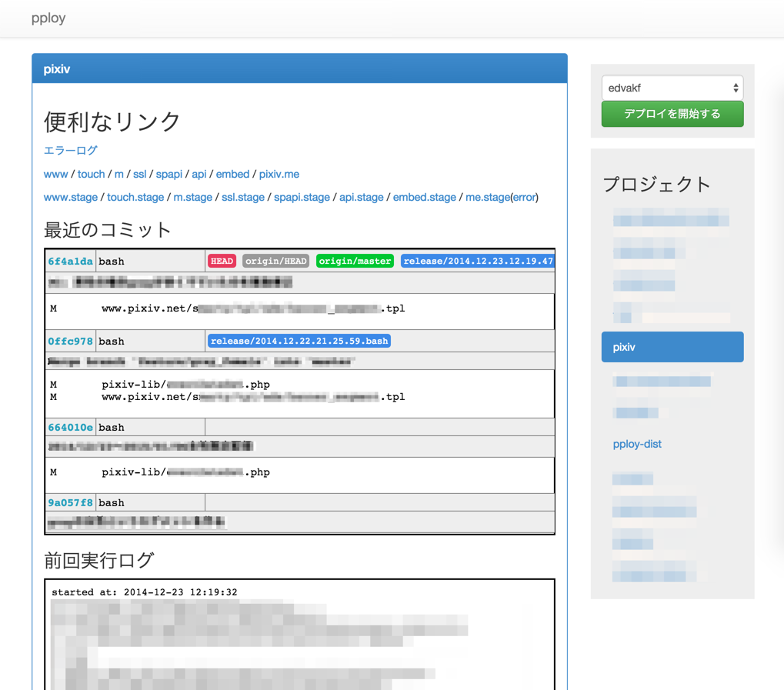Open the embed link
This screenshot has width=784, height=690.
tap(232, 174)
